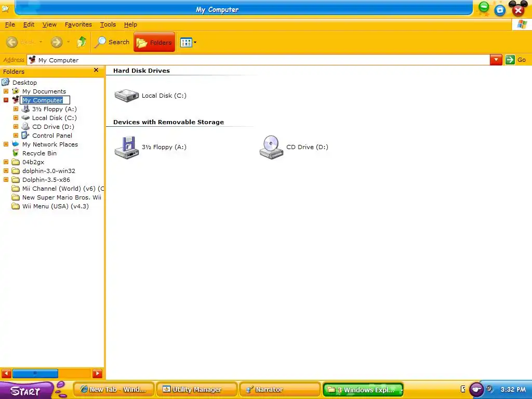Open Windows Explorer taskbar group
This screenshot has height=399, width=532.
click(x=363, y=390)
